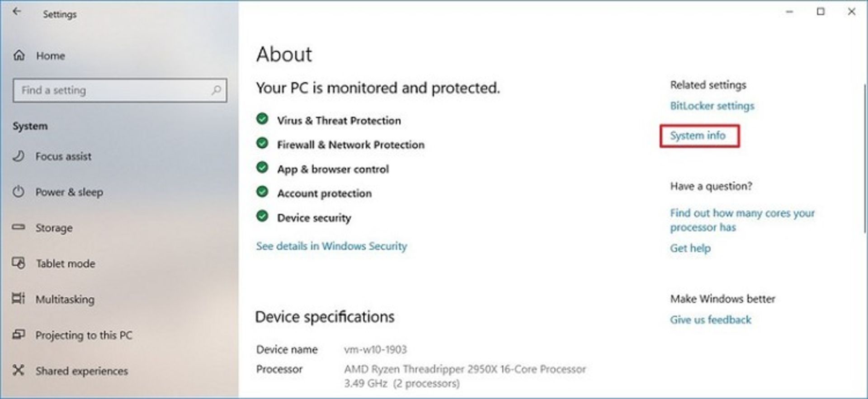Viewport: 868px width, 399px height.
Task: Click the Home icon in sidebar
Action: pos(19,56)
